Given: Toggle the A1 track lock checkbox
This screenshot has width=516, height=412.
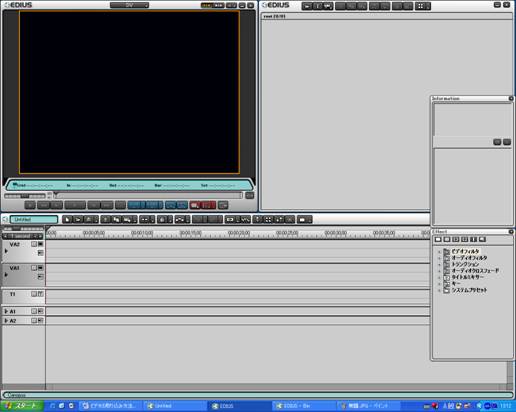Looking at the screenshot, I should [34, 311].
